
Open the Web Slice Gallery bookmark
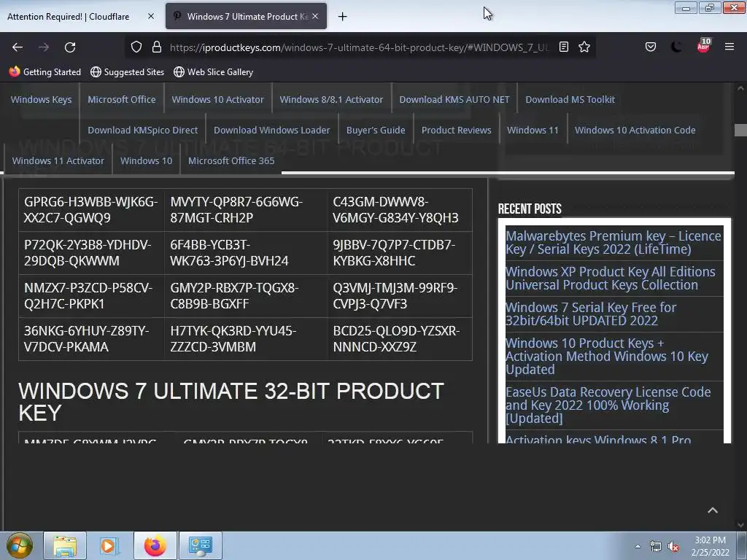coord(214,72)
